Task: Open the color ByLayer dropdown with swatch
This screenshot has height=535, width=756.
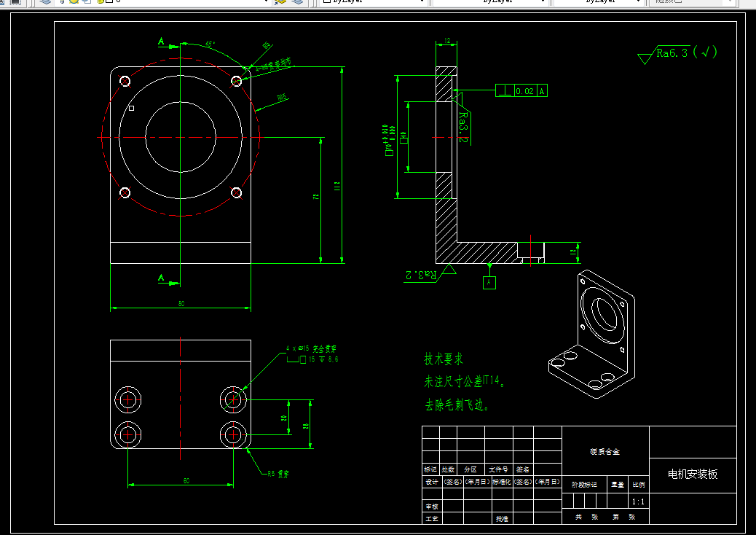Action: 374,2
